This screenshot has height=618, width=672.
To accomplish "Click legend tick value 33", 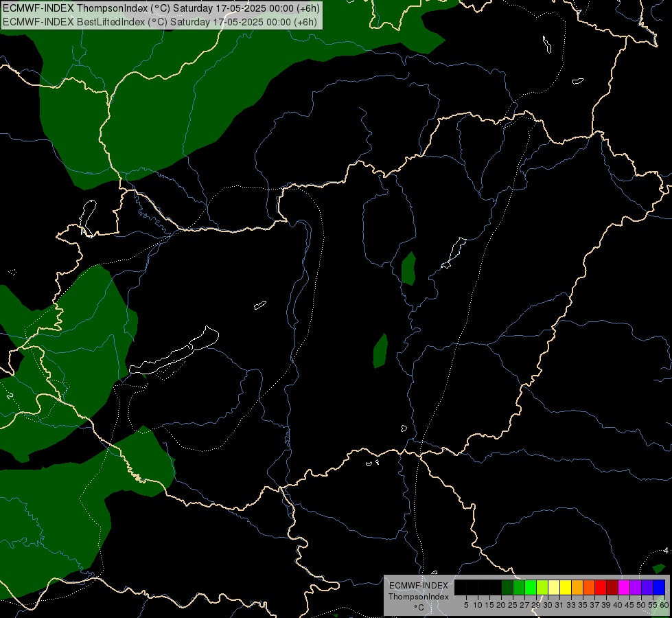I will 571,605.
